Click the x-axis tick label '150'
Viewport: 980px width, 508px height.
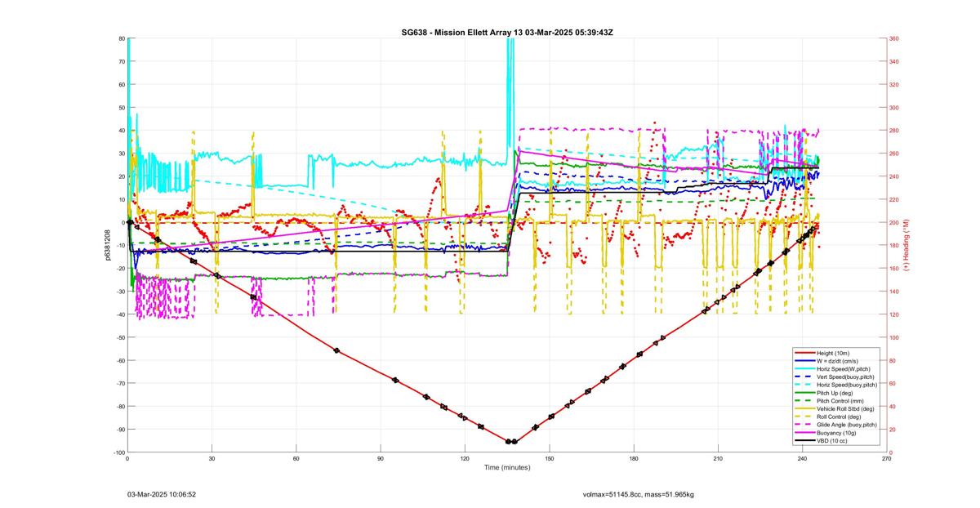pos(549,458)
